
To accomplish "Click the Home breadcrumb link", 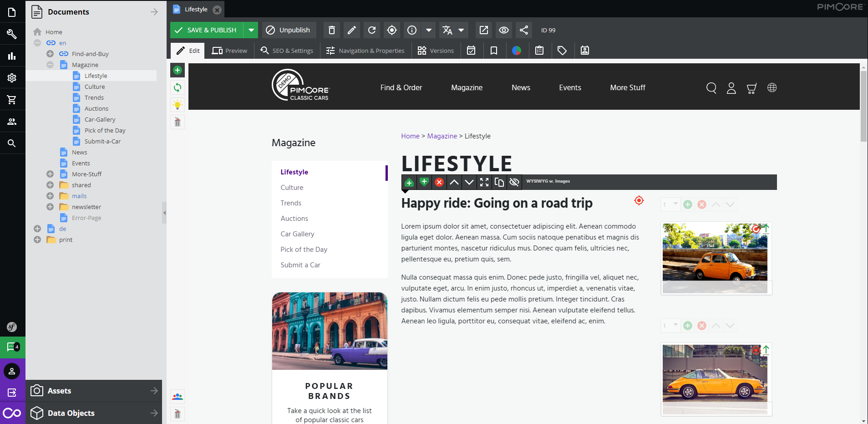I will click(x=410, y=136).
